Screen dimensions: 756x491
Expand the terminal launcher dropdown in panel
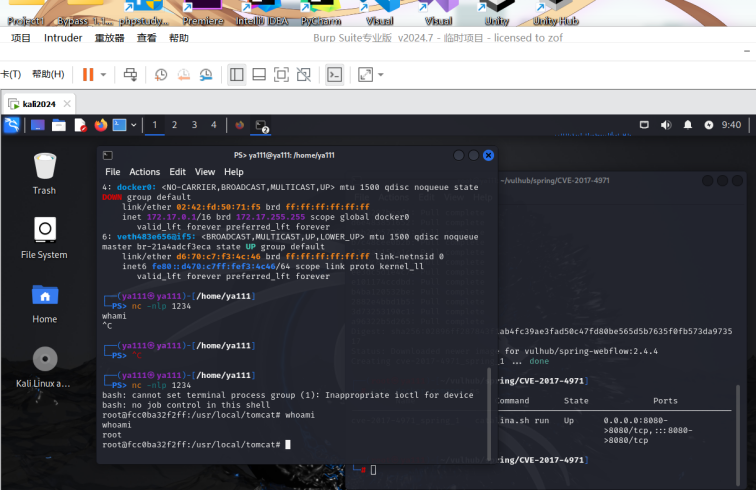[134, 125]
